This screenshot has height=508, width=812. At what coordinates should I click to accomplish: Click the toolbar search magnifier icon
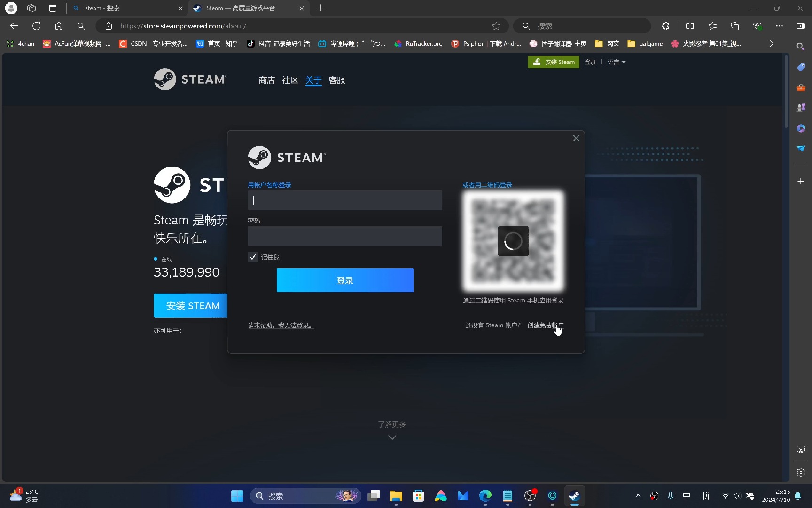pyautogui.click(x=81, y=26)
